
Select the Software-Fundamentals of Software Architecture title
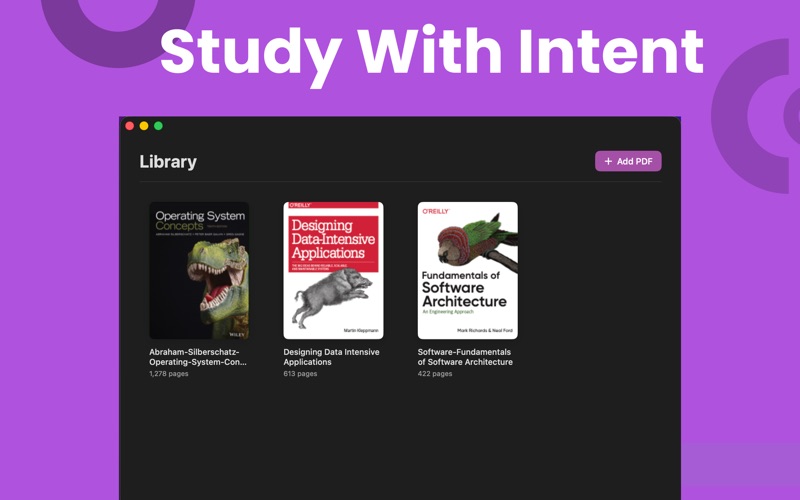465,357
